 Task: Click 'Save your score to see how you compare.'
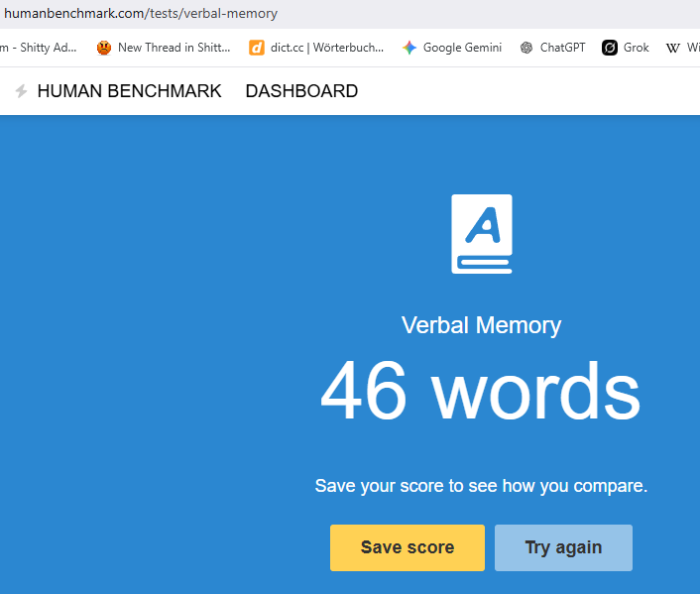click(481, 486)
